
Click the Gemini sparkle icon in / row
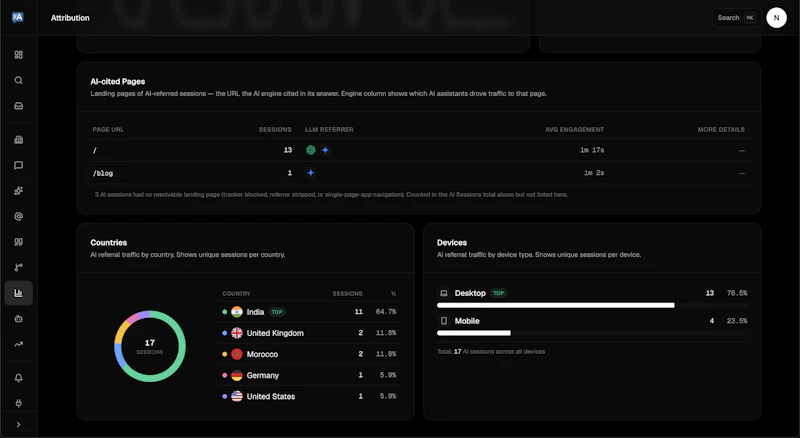[x=325, y=150]
